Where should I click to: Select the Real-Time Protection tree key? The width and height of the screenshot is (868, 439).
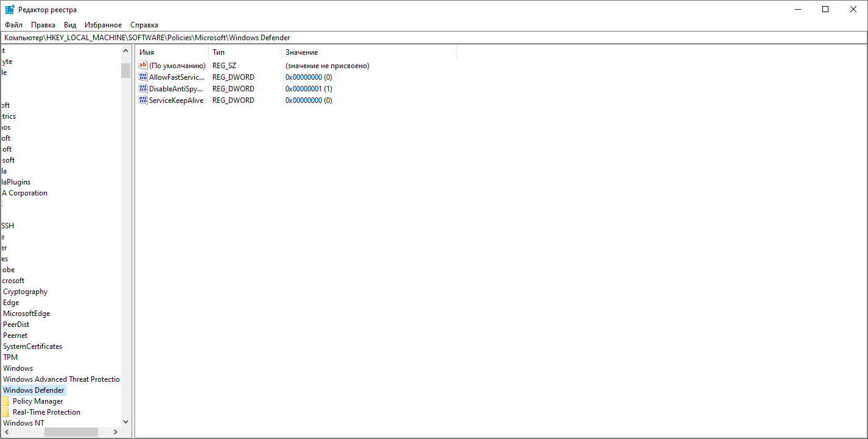(46, 412)
